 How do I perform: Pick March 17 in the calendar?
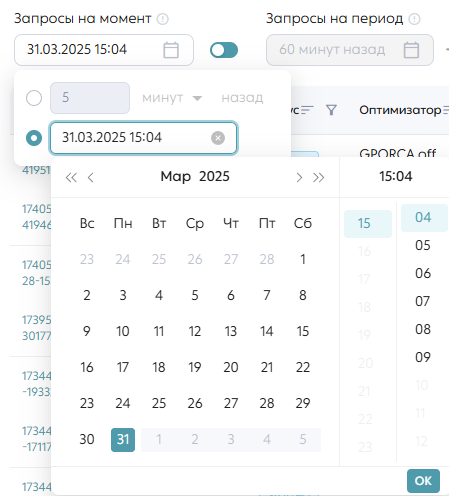(123, 367)
